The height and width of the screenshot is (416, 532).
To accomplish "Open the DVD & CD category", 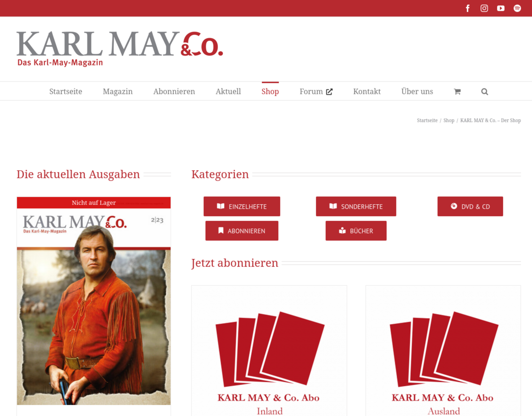I will pos(470,206).
